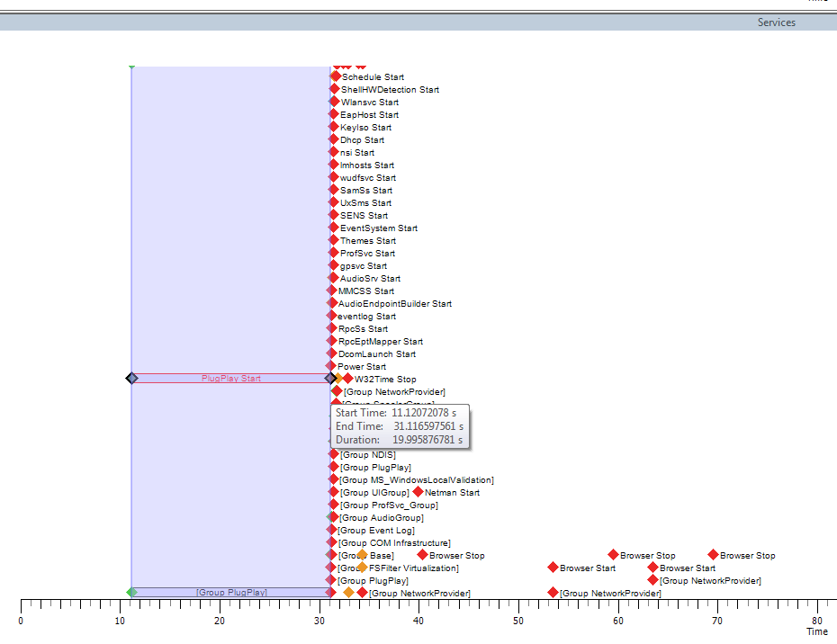Click the wudfsvc Start event diamond
This screenshot has height=644, width=837.
334,177
